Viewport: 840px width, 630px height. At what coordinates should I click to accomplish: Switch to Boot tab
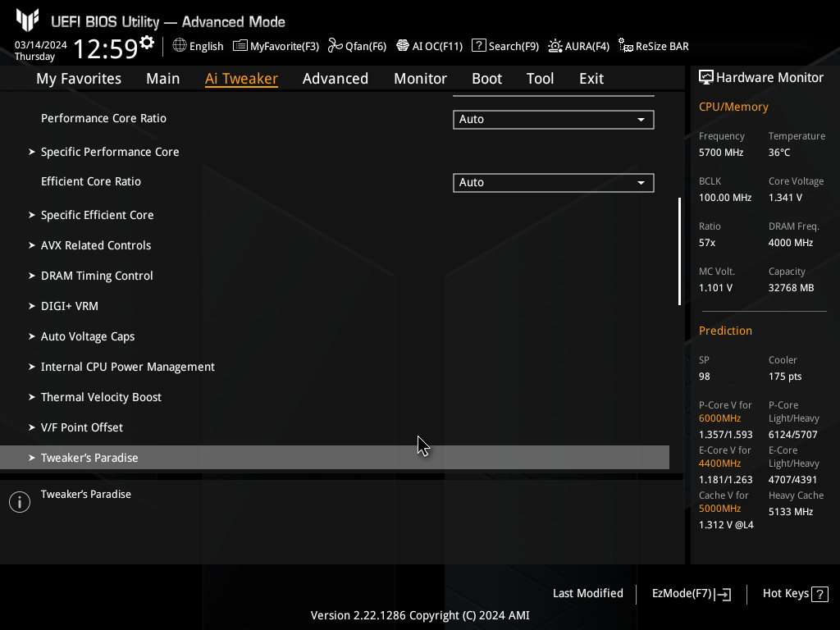click(487, 79)
